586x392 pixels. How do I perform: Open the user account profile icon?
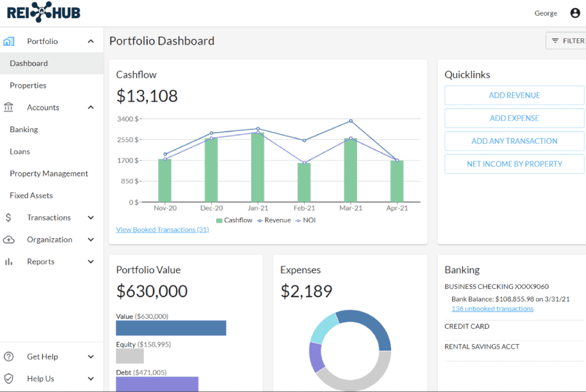pyautogui.click(x=575, y=13)
